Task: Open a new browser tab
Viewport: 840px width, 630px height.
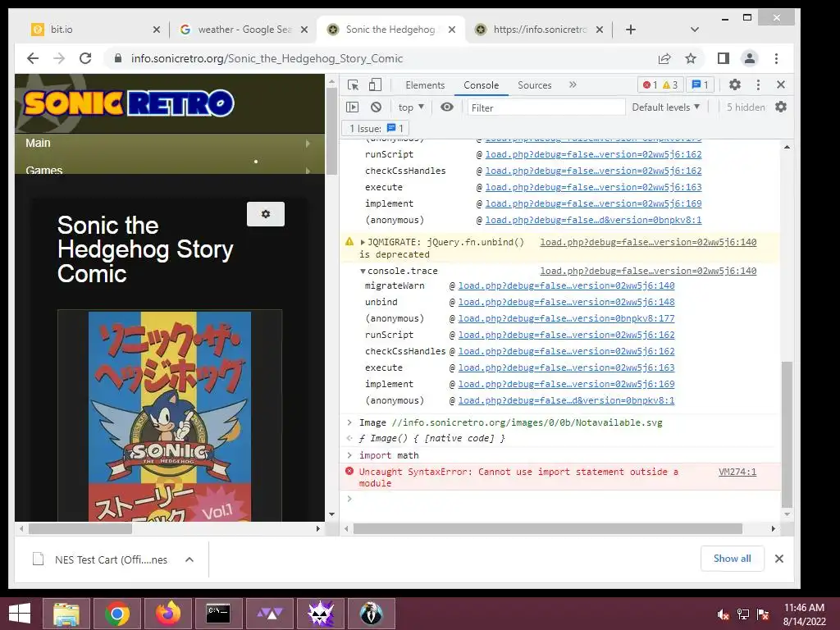Action: [x=631, y=30]
